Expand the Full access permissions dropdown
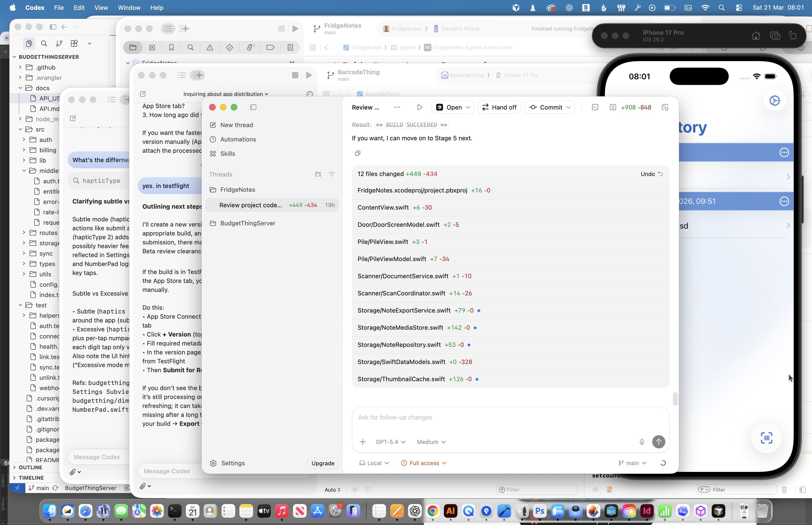The image size is (812, 525). tap(424, 463)
